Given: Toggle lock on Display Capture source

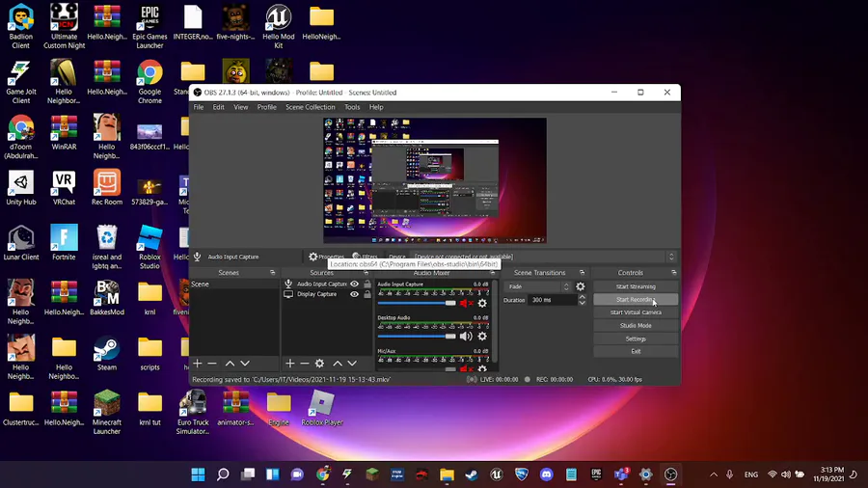Looking at the screenshot, I should [367, 294].
